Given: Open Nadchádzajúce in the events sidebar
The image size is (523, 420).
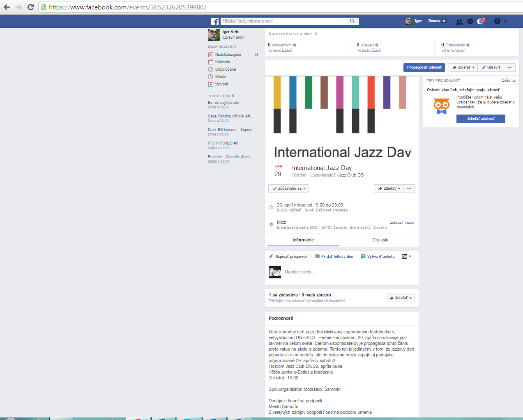Looking at the screenshot, I should (x=228, y=55).
